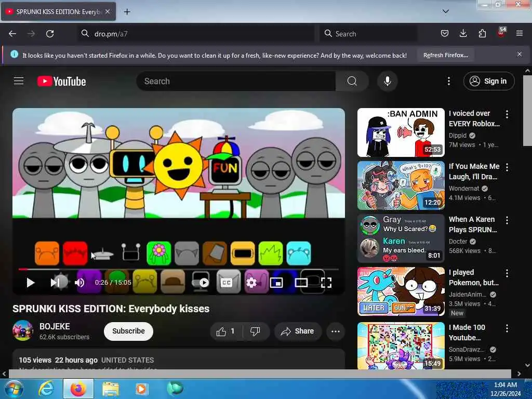Focus the YouTube search box
The width and height of the screenshot is (532, 399).
coord(236,81)
